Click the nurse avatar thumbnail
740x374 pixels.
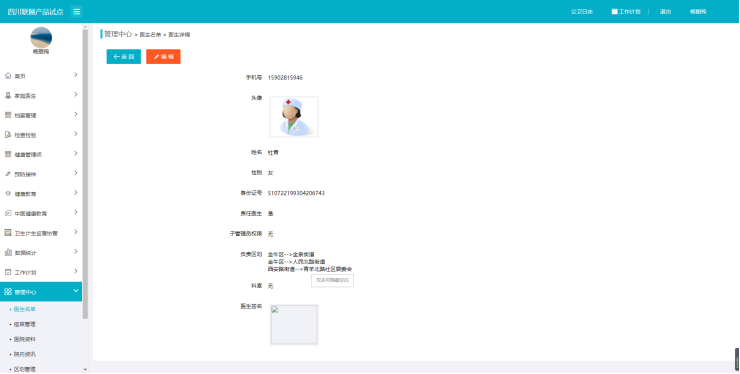click(294, 117)
